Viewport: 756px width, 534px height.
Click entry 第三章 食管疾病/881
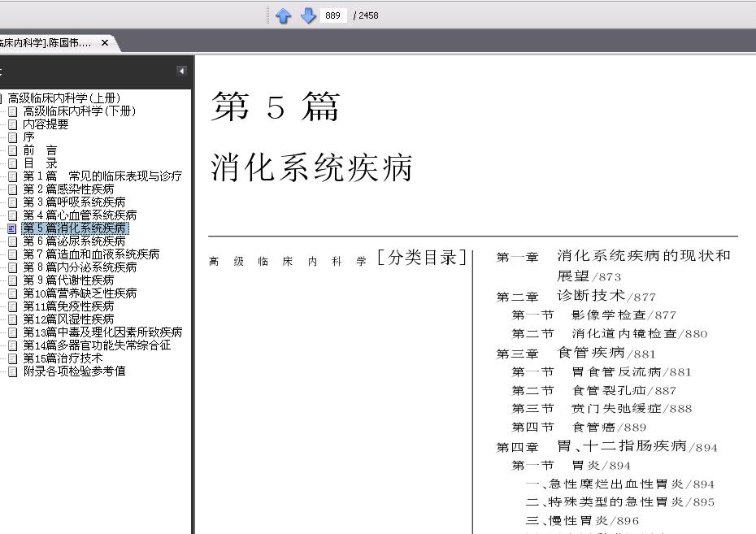tap(576, 353)
